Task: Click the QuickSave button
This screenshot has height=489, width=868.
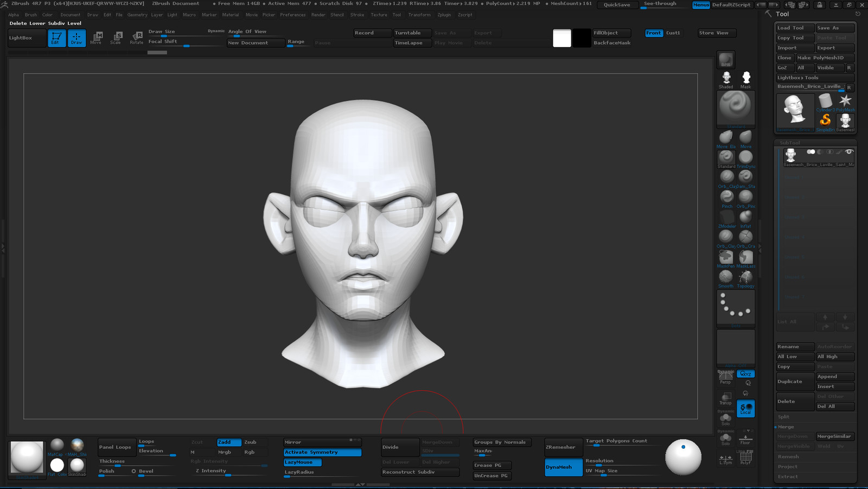Action: pos(617,5)
